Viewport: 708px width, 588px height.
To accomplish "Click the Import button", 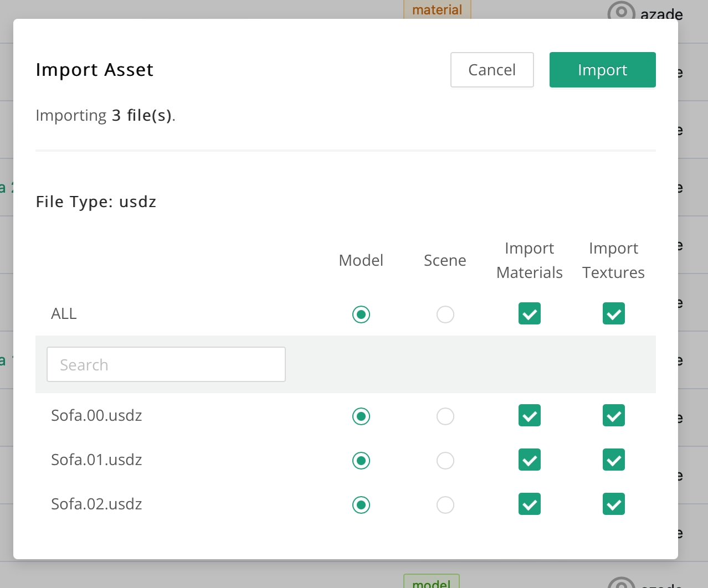I will coord(602,70).
